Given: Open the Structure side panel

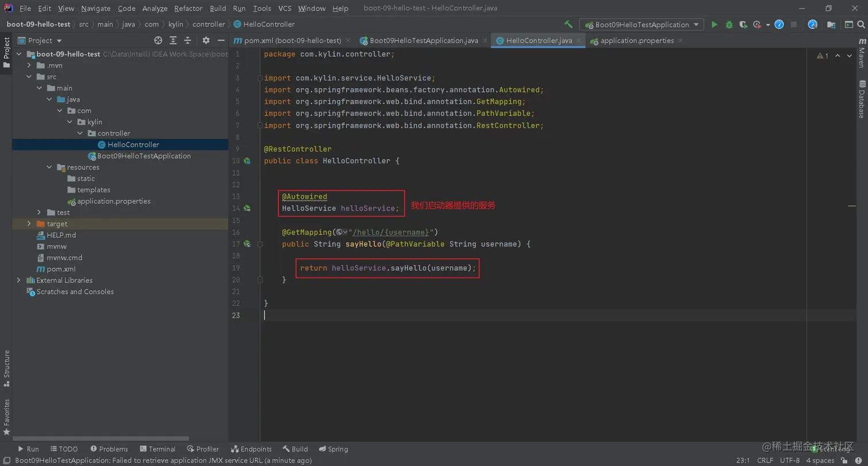Looking at the screenshot, I should [x=6, y=368].
